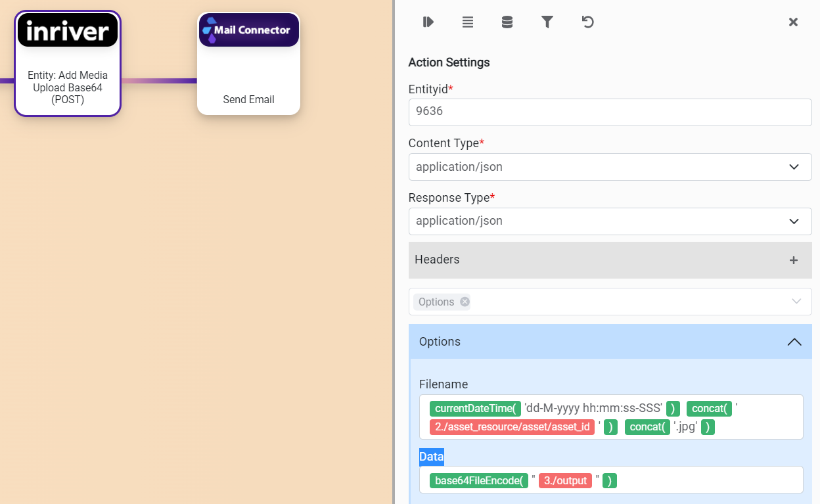
Task: Open the Content Type dropdown
Action: (x=610, y=167)
